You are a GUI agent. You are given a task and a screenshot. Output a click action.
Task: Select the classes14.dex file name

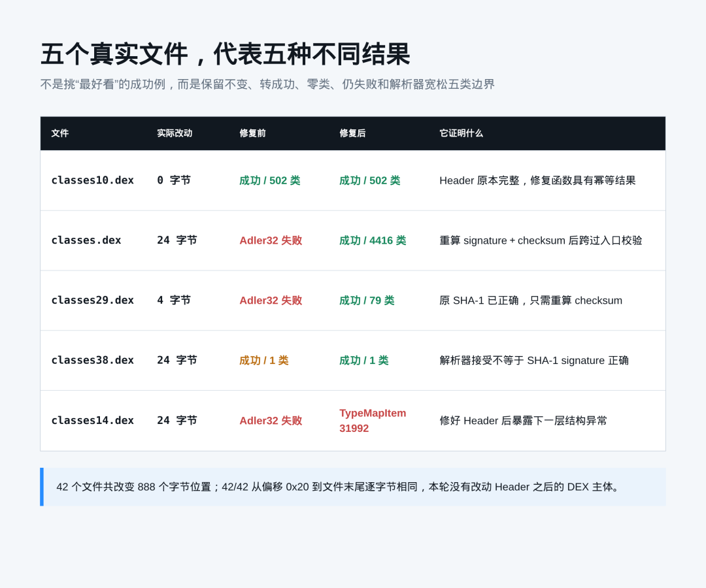pos(92,420)
